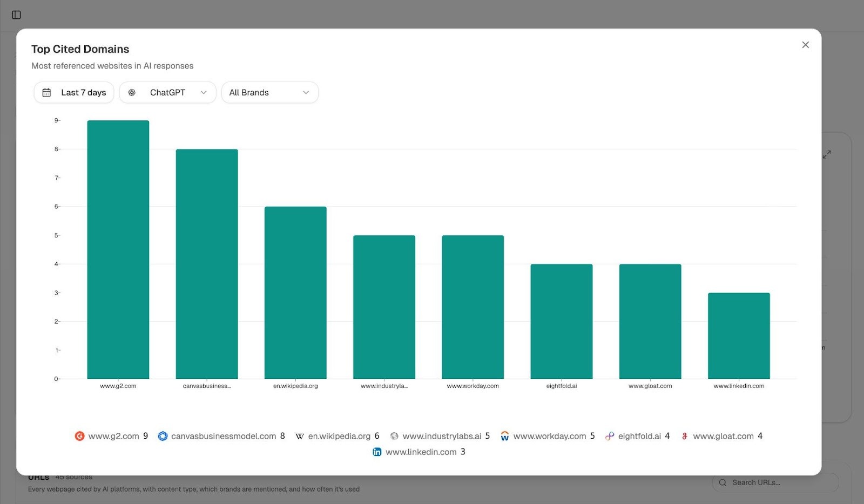Click the calendar icon in the date filter
The image size is (864, 504).
[47, 92]
